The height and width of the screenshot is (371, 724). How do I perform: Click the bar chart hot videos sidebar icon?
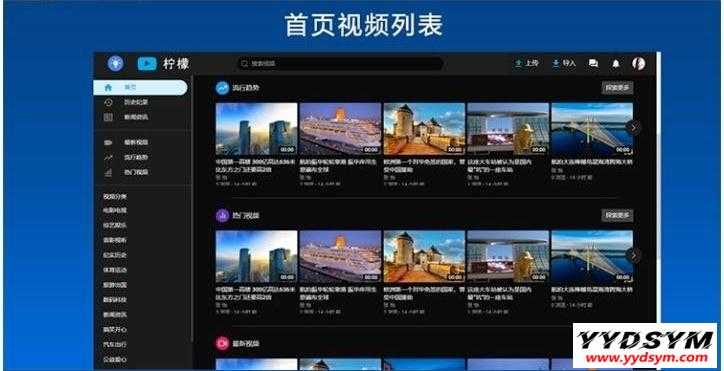pyautogui.click(x=109, y=172)
